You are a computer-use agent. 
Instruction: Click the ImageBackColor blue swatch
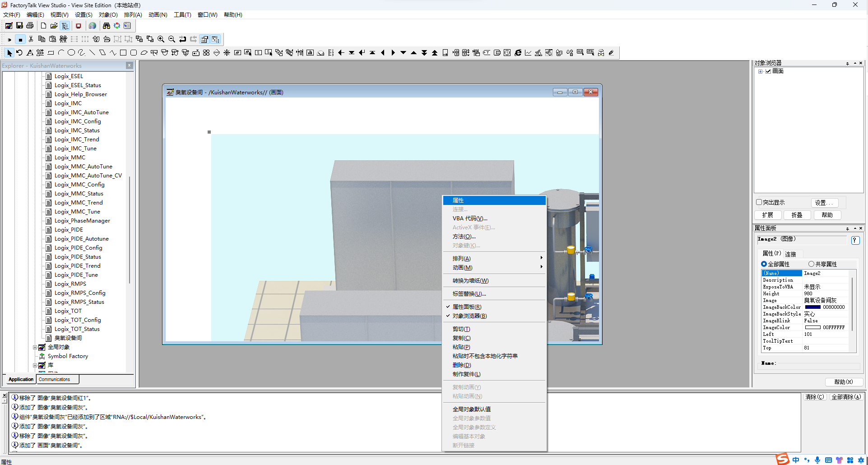tap(813, 307)
